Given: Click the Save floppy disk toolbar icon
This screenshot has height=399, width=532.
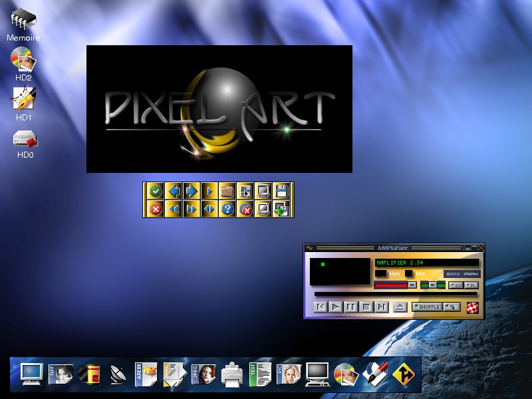Looking at the screenshot, I should (x=280, y=191).
